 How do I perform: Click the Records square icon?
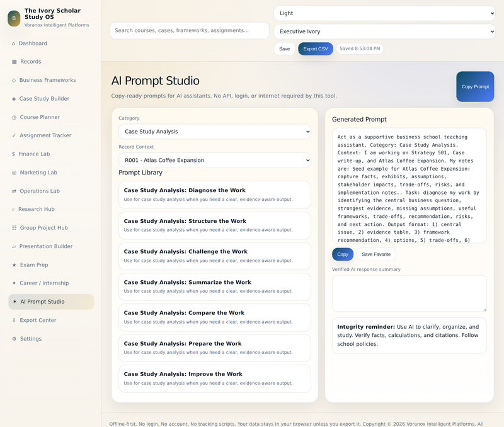coord(14,62)
